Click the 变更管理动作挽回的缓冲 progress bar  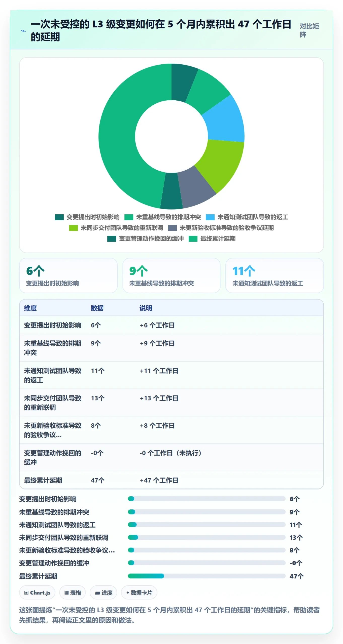tap(207, 563)
